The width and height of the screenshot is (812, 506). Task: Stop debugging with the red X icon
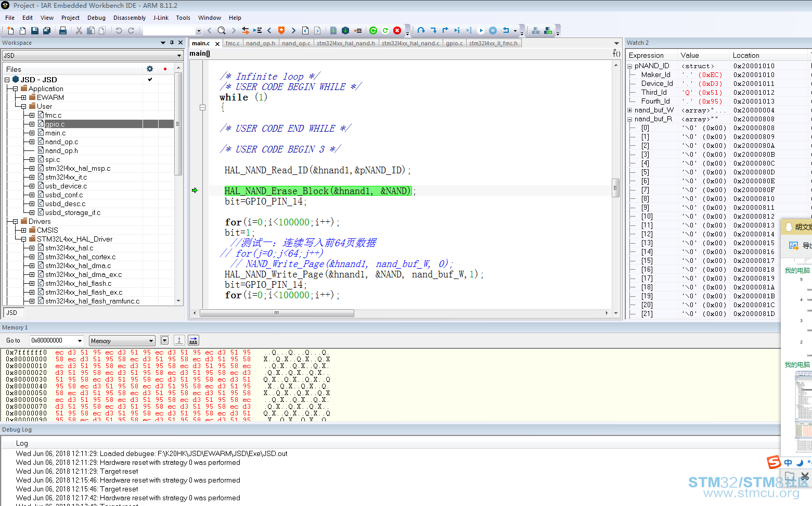pyautogui.click(x=397, y=31)
